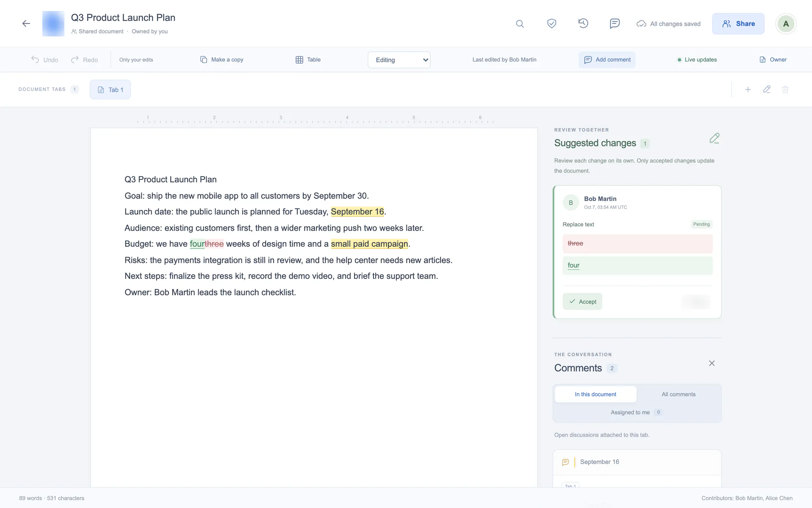
Task: Make a copy of the document
Action: click(x=222, y=60)
